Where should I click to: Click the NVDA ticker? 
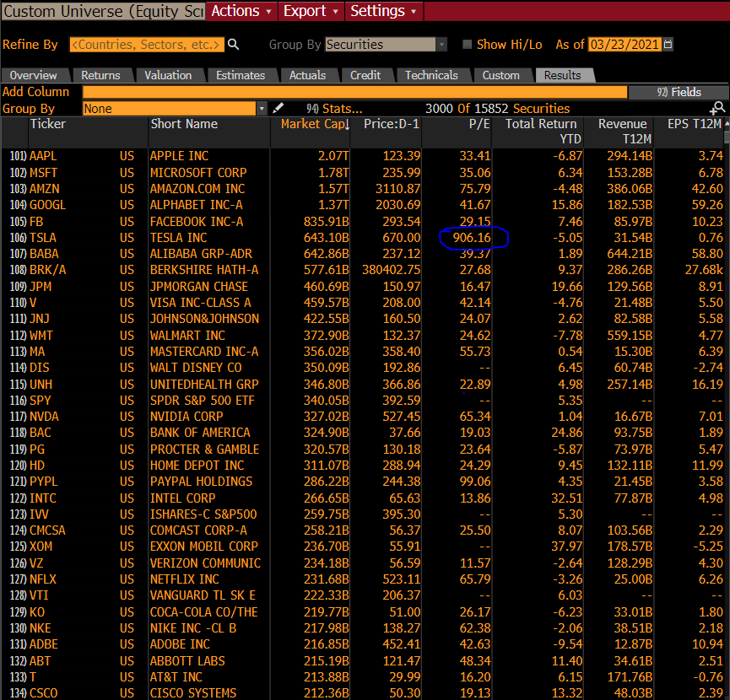44,417
